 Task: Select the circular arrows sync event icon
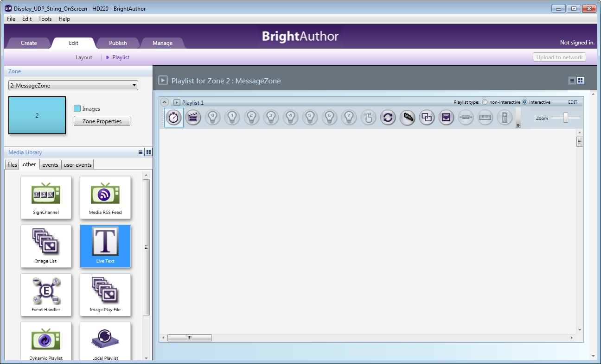388,118
